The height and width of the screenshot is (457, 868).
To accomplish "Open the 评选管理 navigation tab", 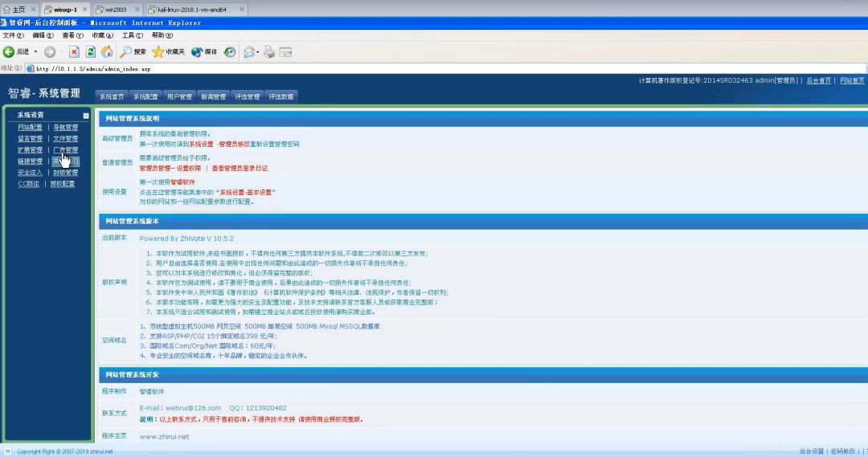I will 247,96.
